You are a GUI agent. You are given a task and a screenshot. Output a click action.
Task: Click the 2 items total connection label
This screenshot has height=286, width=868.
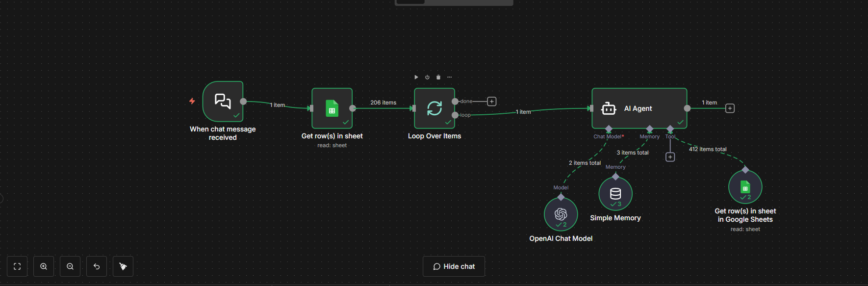tap(585, 163)
